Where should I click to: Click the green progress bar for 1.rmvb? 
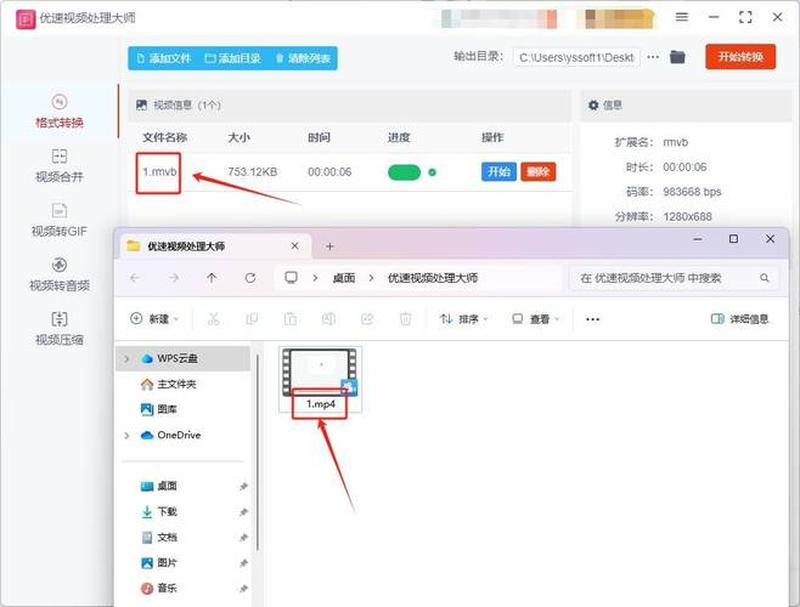404,172
